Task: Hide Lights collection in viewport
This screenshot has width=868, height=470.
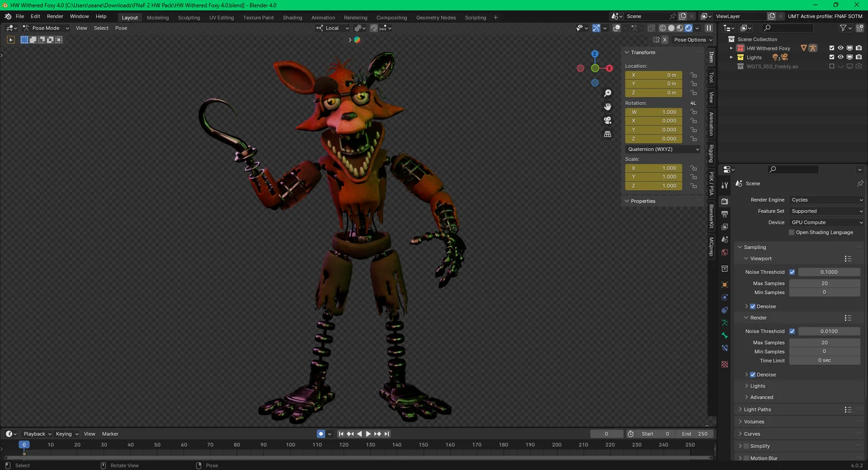Action: point(841,57)
